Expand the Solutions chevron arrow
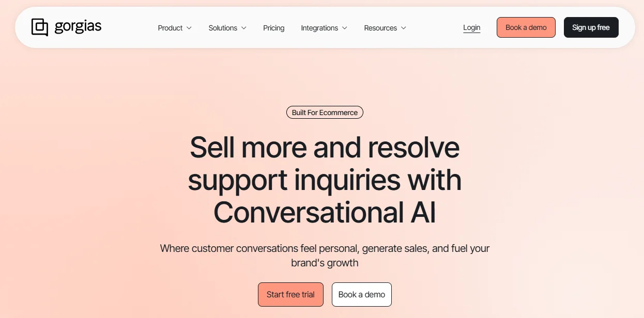Image resolution: width=644 pixels, height=318 pixels. coord(243,28)
